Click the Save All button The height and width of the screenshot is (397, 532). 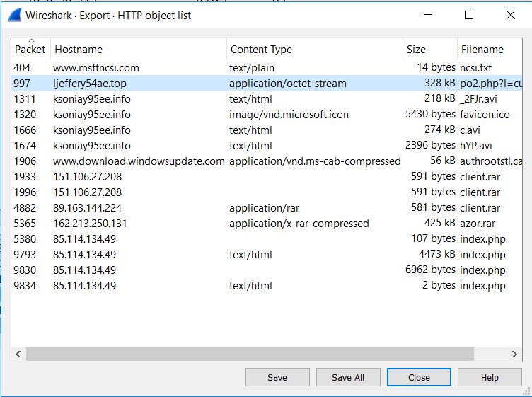348,377
